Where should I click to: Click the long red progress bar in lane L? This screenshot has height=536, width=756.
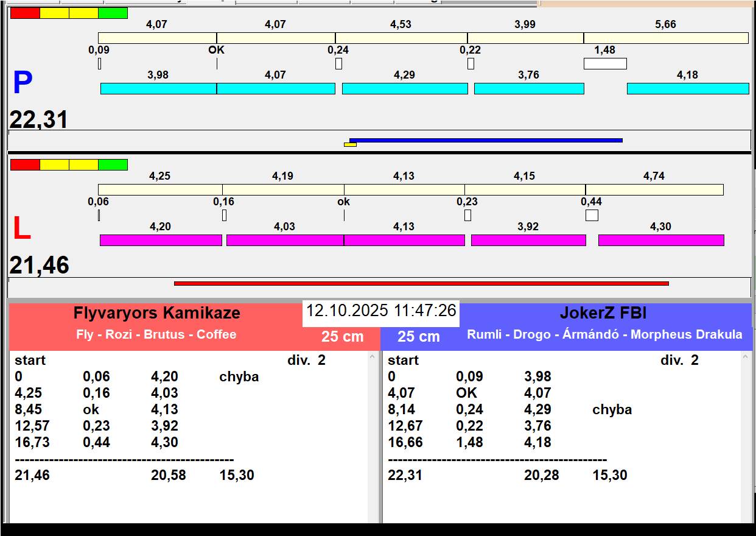coord(421,283)
